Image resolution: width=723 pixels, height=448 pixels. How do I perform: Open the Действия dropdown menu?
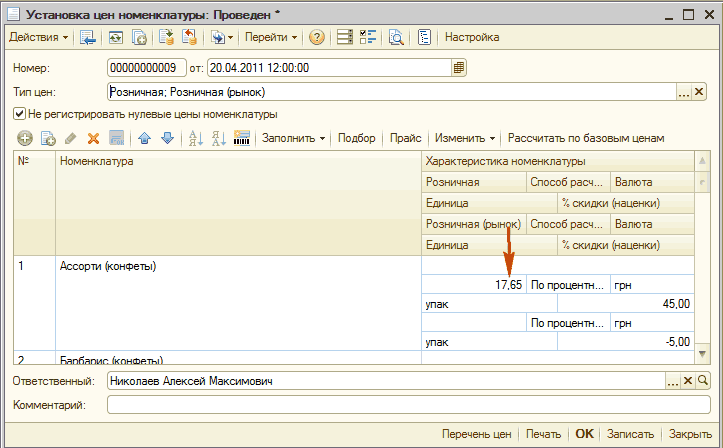(39, 37)
